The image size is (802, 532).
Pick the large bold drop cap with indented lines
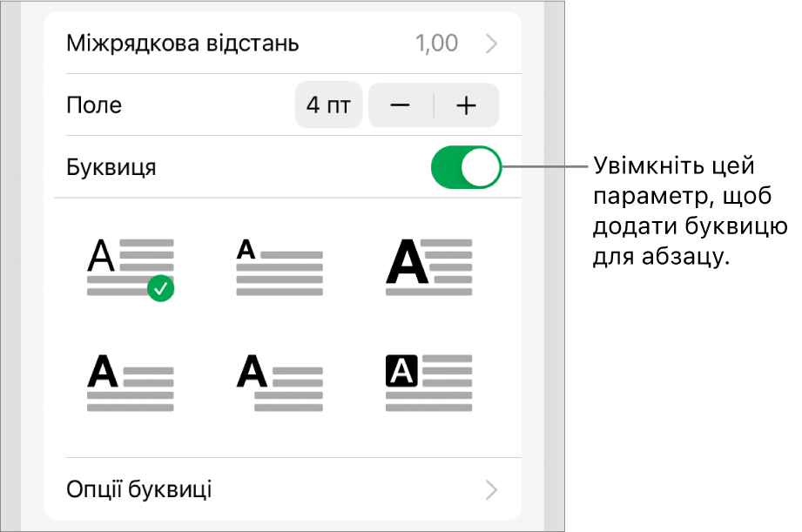pos(428,267)
